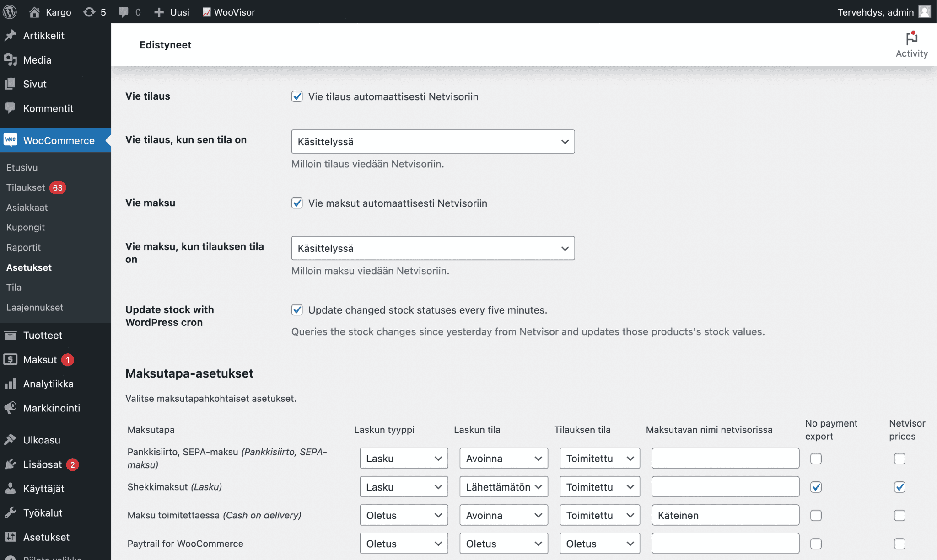The height and width of the screenshot is (560, 937).
Task: Enable No payment export for Pankkisiirto
Action: (816, 459)
